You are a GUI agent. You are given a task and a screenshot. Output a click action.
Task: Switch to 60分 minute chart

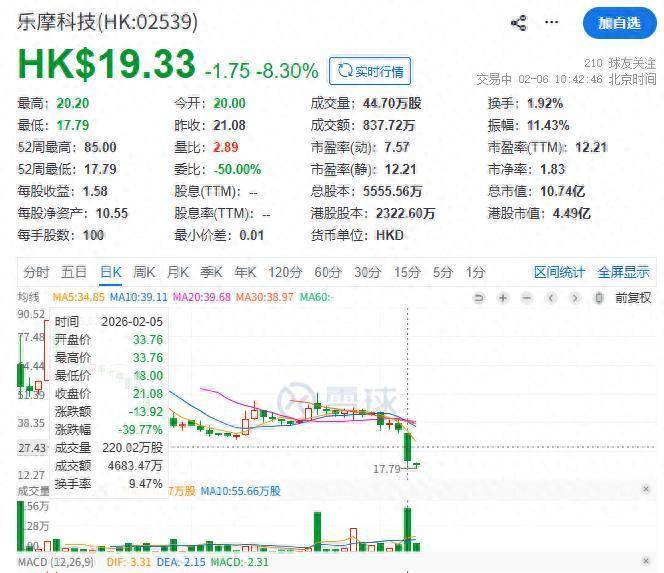327,272
